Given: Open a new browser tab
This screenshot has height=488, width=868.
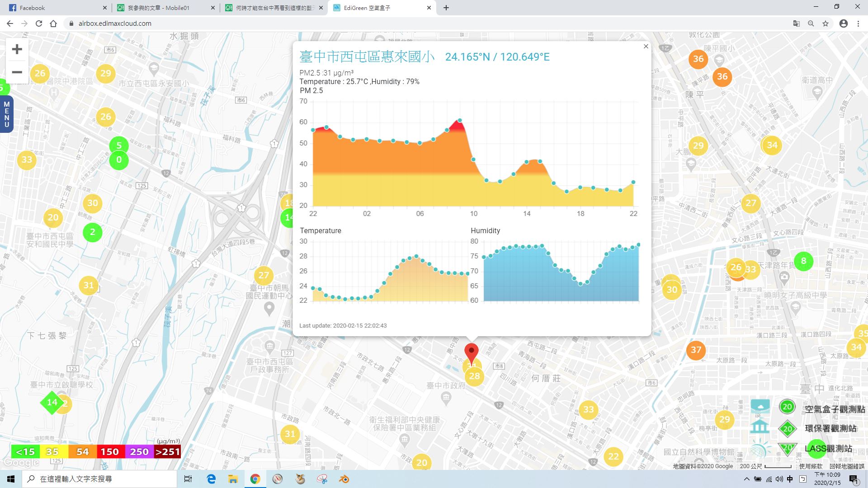Looking at the screenshot, I should coord(446,8).
